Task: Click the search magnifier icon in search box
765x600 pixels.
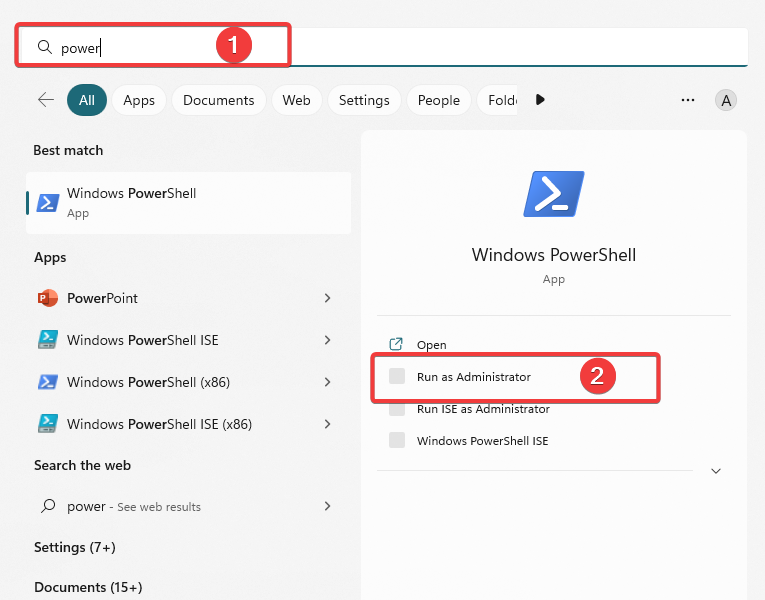Action: [x=45, y=47]
